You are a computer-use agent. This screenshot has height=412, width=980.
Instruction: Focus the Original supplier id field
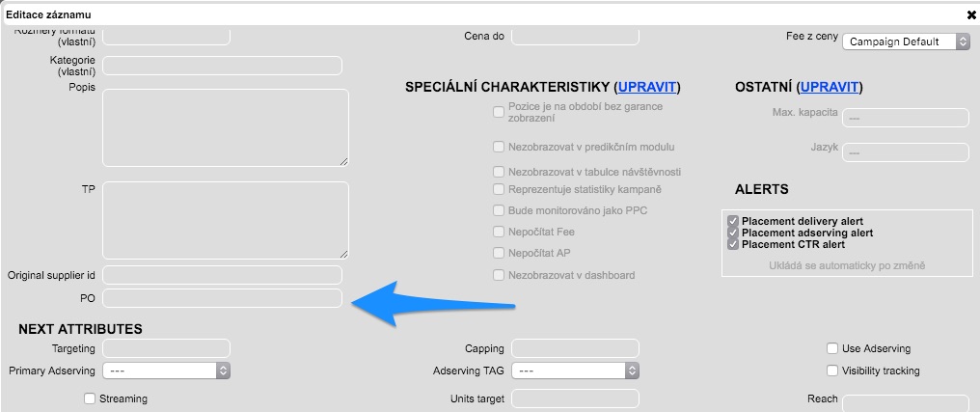coord(222,275)
